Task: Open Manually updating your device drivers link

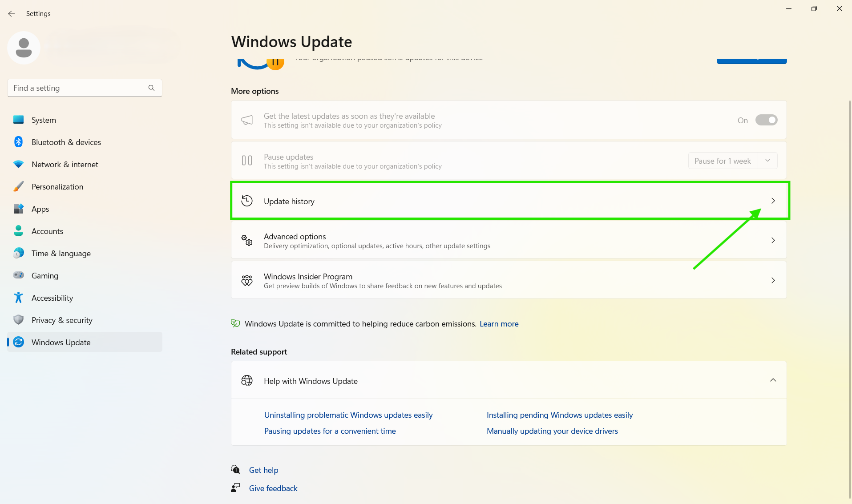Action: [552, 431]
